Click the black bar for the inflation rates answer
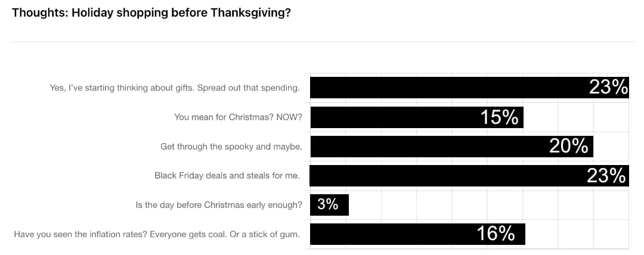Viewport: 644px width, 255px height. (394, 234)
